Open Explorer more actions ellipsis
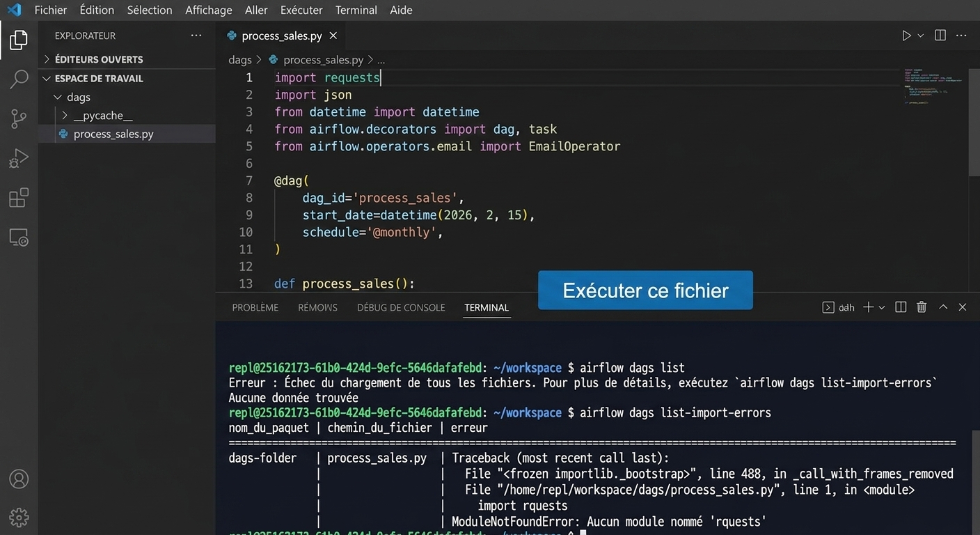This screenshot has width=980, height=535. pos(196,36)
